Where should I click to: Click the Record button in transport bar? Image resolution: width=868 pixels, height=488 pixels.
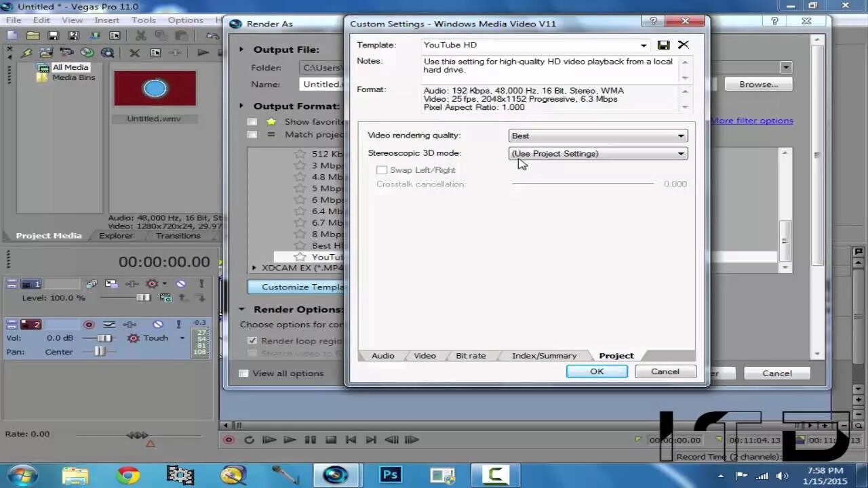(229, 440)
